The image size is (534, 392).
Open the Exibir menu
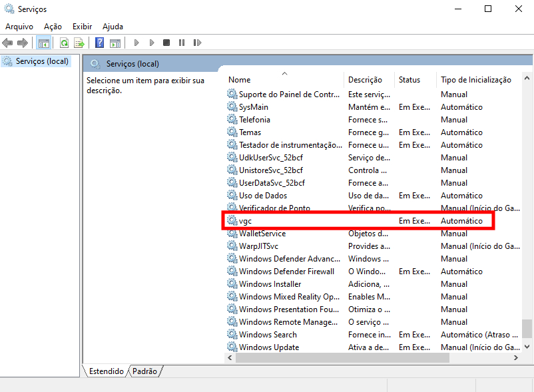[83, 27]
